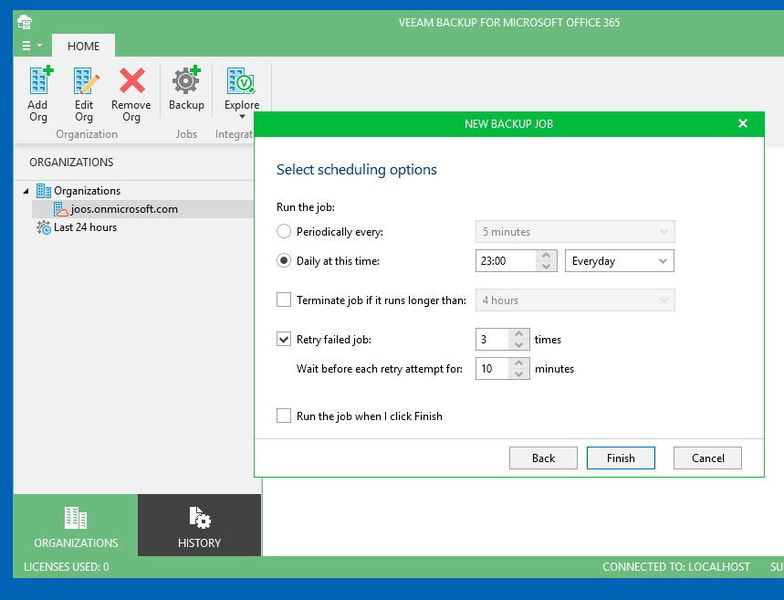Click the Cancel button
This screenshot has width=784, height=600.
click(x=708, y=458)
